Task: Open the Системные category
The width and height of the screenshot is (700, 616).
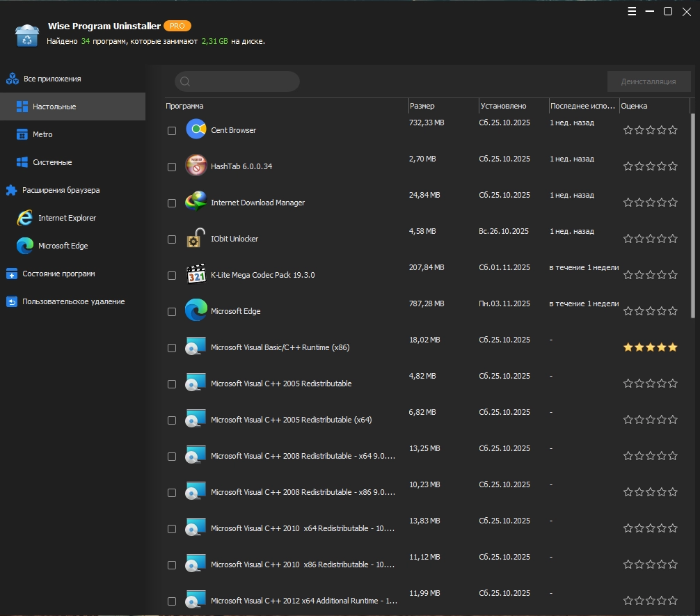Action: [52, 162]
